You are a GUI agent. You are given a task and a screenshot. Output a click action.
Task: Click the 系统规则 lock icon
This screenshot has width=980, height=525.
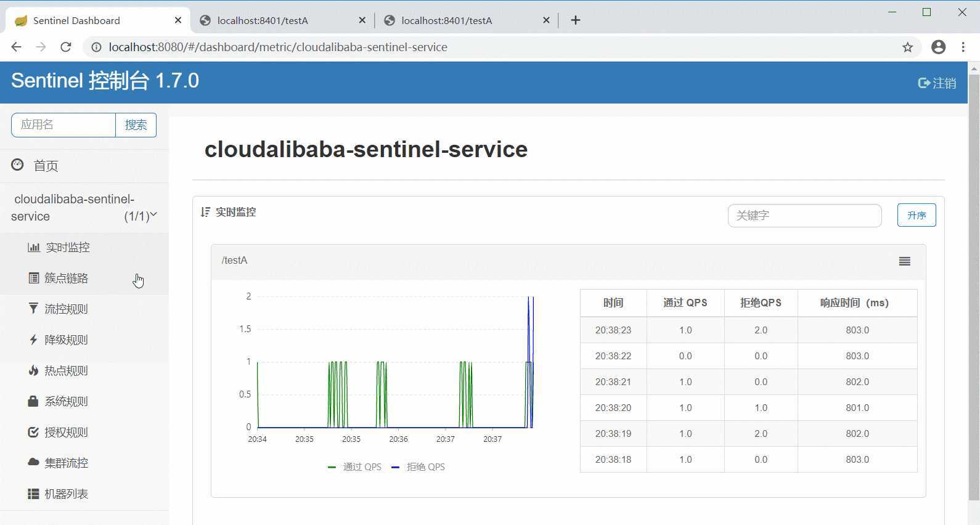coord(33,401)
